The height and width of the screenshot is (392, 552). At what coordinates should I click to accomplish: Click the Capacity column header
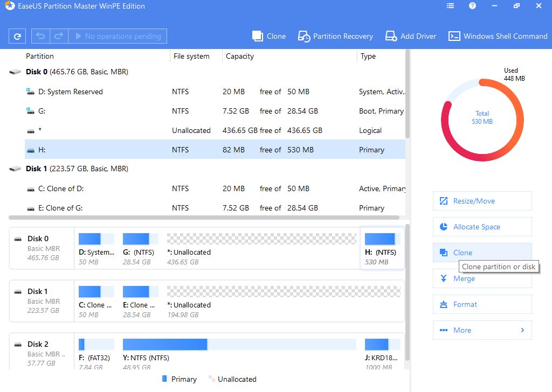tap(240, 56)
